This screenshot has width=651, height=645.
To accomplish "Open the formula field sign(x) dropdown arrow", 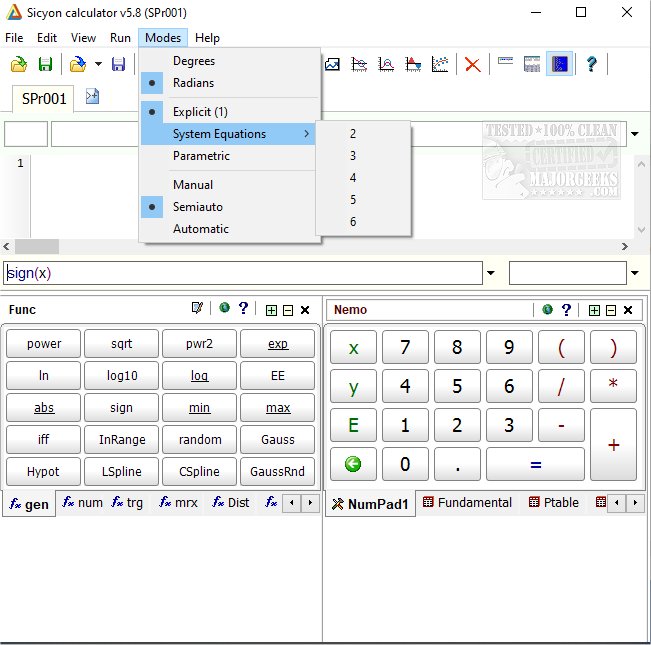I will coord(491,273).
